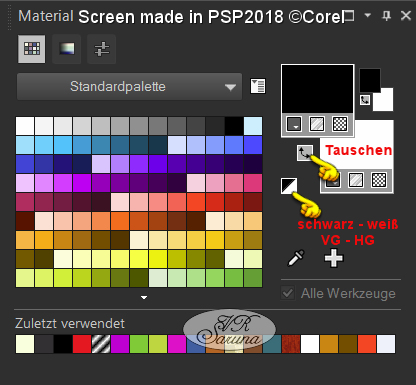Expand more swatches arrow below palette

click(x=144, y=297)
